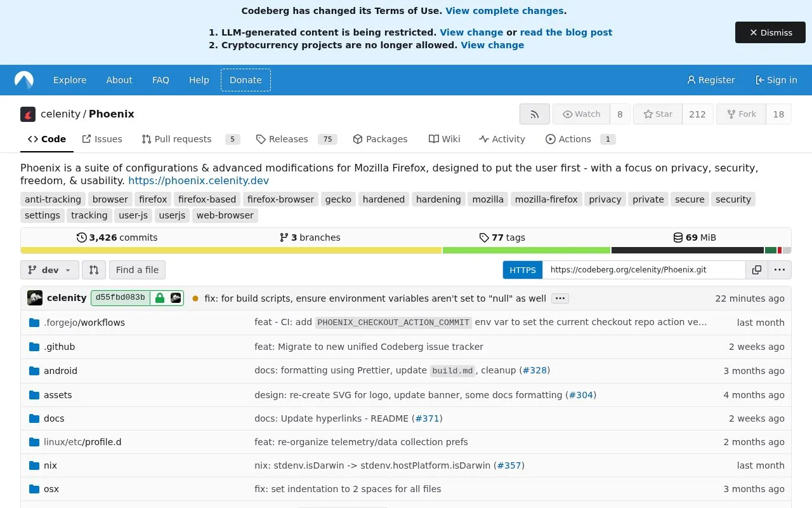This screenshot has height=508, width=812.
Task: Open the Pull requests tab
Action: click(x=190, y=139)
